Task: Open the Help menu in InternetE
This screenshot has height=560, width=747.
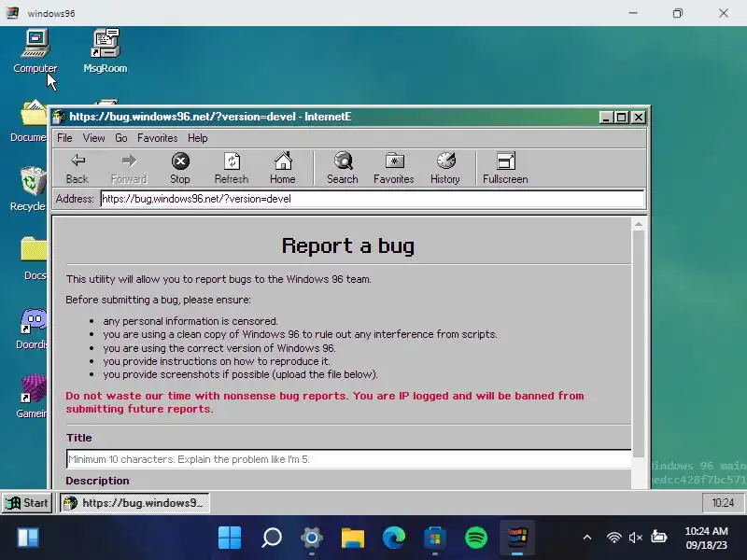Action: point(198,138)
